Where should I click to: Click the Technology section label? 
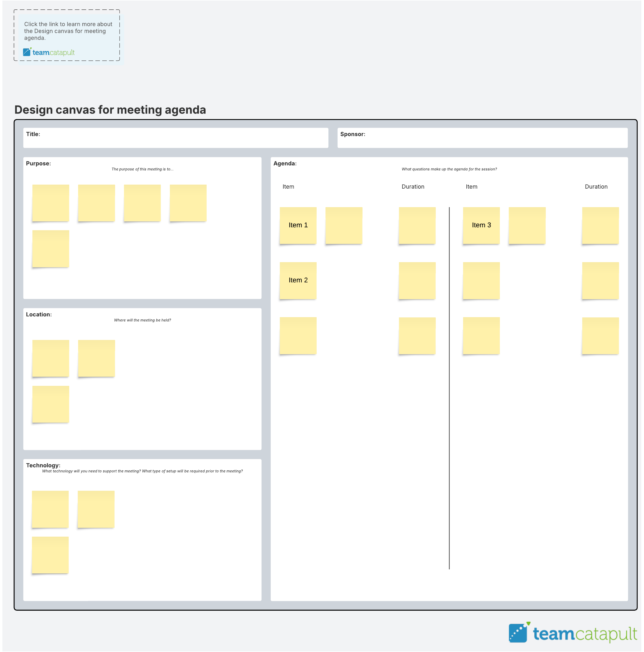(43, 465)
